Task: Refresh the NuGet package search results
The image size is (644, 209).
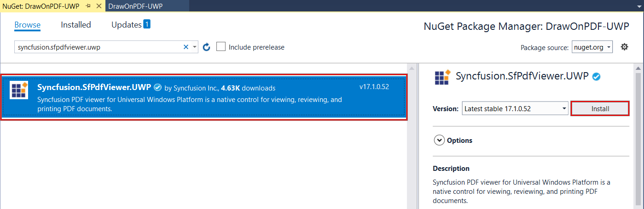Action: [x=207, y=47]
